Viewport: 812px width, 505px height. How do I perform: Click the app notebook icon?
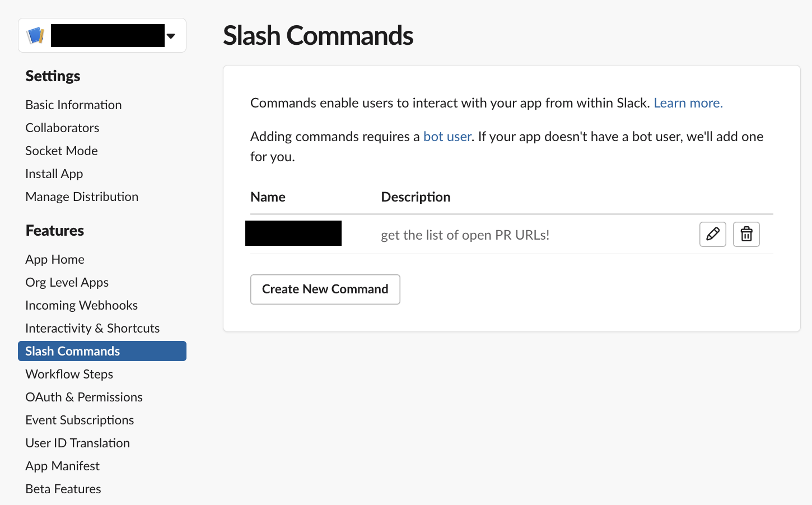[x=35, y=36]
